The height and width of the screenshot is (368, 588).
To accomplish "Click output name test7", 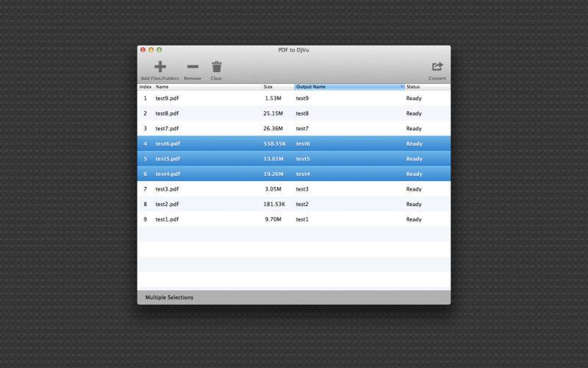I will 302,128.
